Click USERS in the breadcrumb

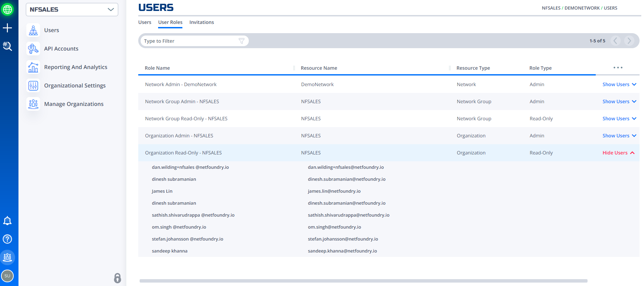tap(610, 8)
